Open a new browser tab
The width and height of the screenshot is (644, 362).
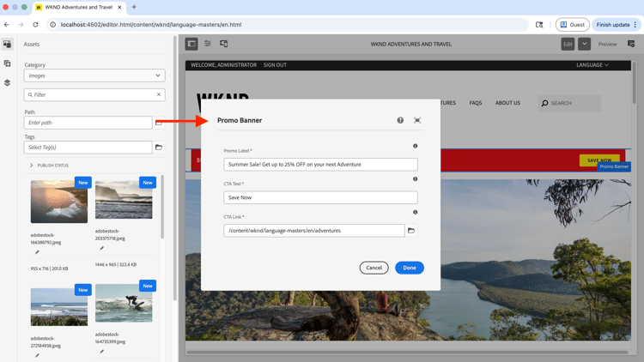(x=134, y=7)
